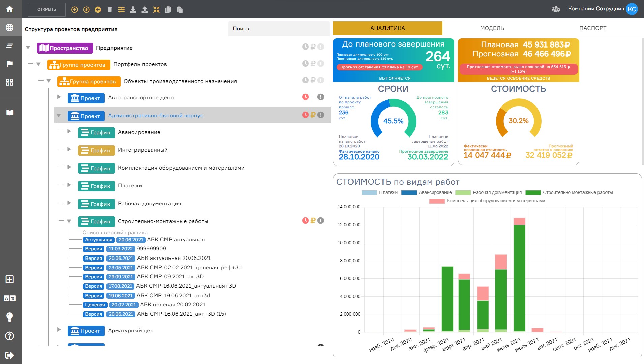Open the ПАСПОРТ tab
Screen dimensions: 644x364
[592, 28]
